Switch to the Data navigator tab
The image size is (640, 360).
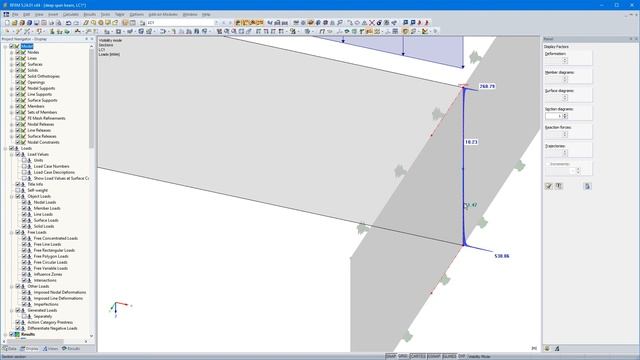click(10, 349)
